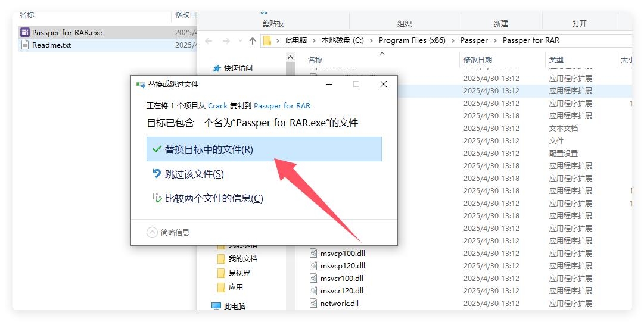Navigate to 本地磁盘 (C:) breadcrumb
The height and width of the screenshot is (322, 644).
343,40
